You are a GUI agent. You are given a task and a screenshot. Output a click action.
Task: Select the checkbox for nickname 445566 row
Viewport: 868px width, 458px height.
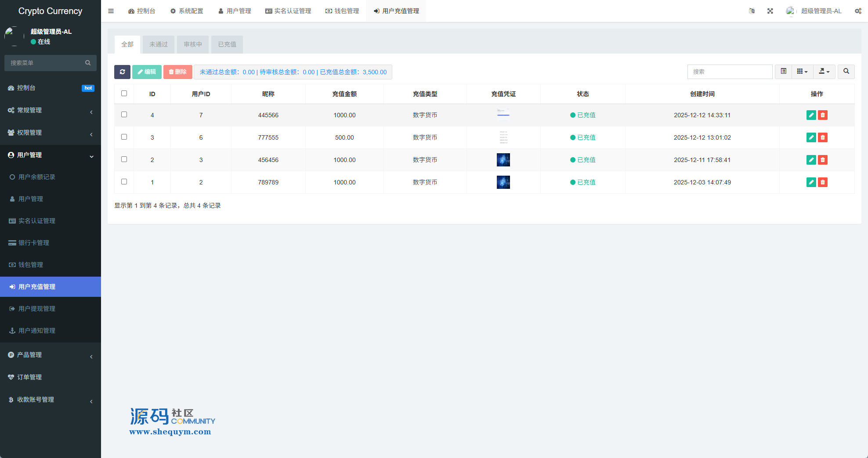click(x=124, y=115)
